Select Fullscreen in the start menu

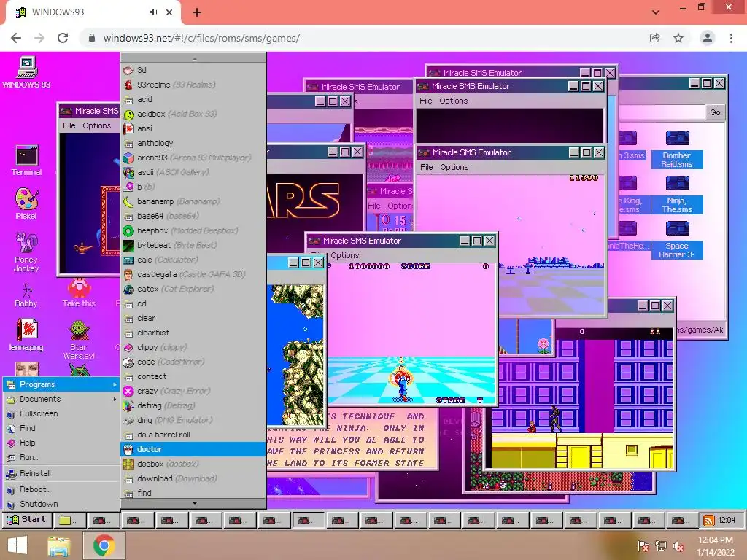coord(61,414)
